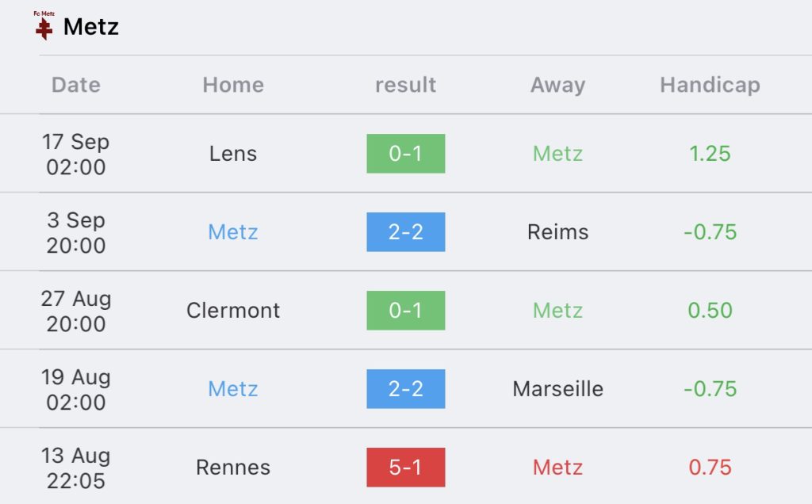Click the 0-1 score against Clermont
812x504 pixels.
[x=405, y=311]
